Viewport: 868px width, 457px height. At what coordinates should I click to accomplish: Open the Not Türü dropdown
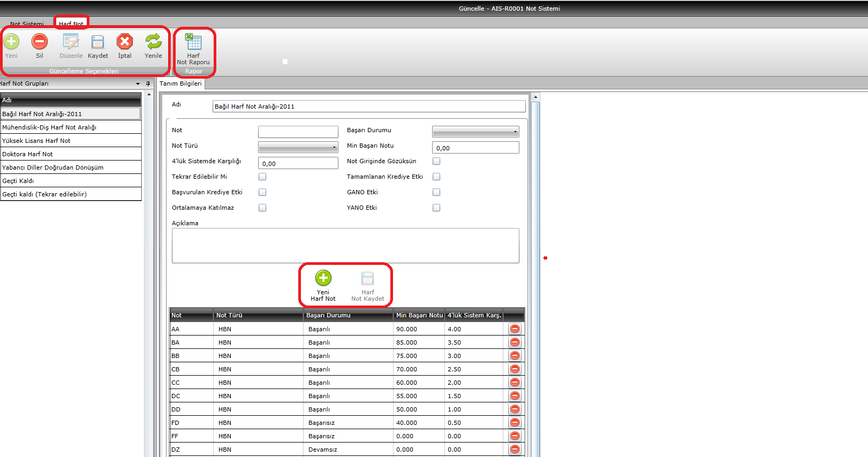coord(298,147)
